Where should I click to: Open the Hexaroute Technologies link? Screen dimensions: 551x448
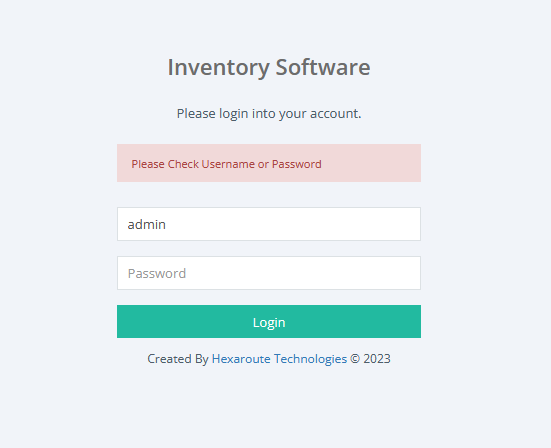tap(279, 359)
